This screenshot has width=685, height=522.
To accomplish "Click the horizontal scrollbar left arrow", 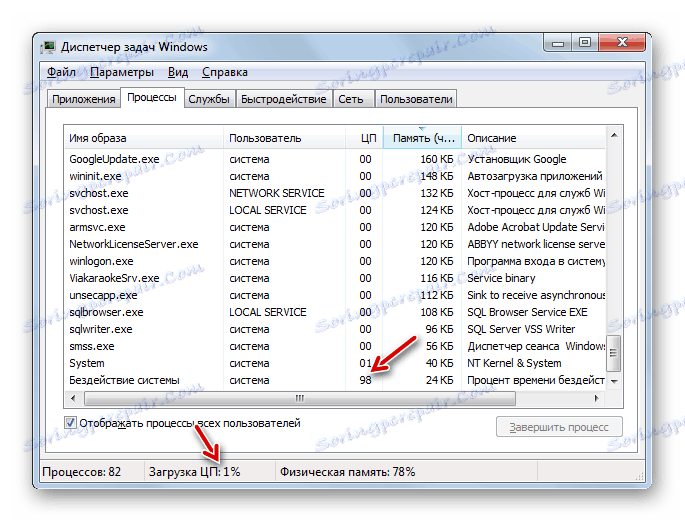I will coord(73,398).
